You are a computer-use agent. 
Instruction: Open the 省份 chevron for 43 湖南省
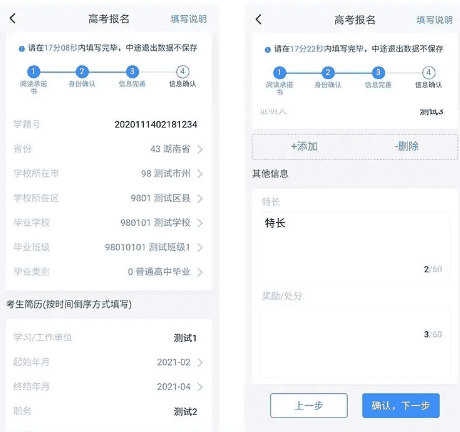200,149
